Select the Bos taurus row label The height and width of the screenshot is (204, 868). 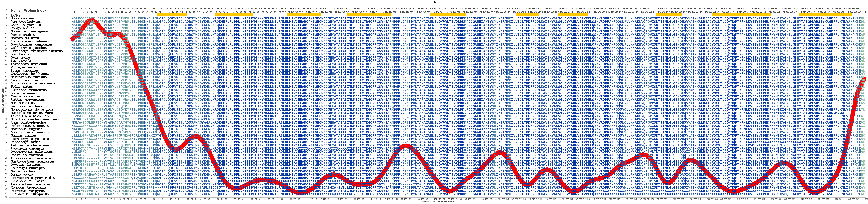point(21,54)
